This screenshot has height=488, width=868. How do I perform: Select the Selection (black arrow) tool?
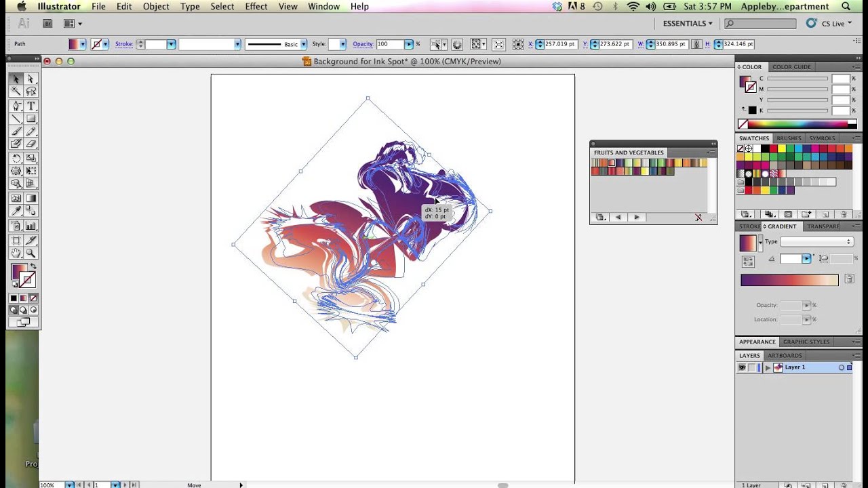tap(16, 79)
